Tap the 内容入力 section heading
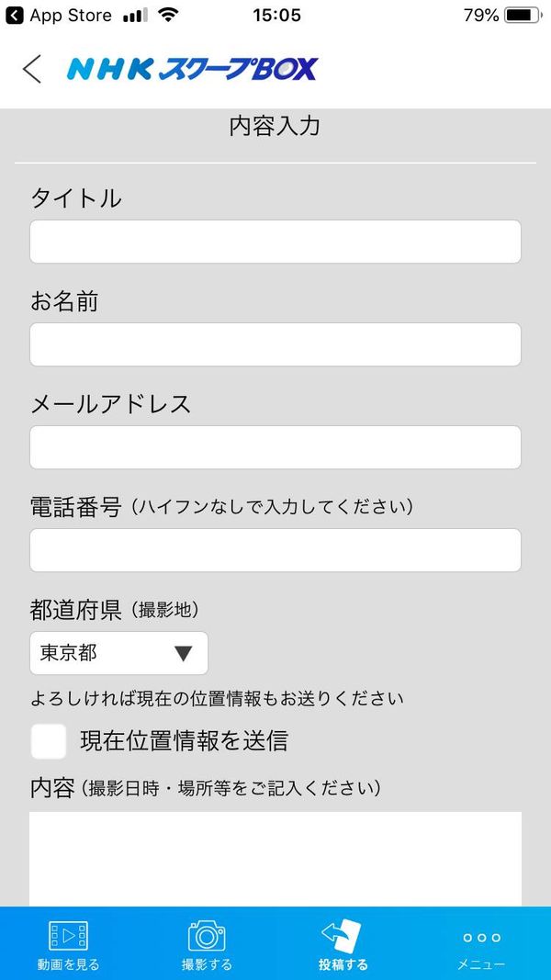 coord(275,126)
